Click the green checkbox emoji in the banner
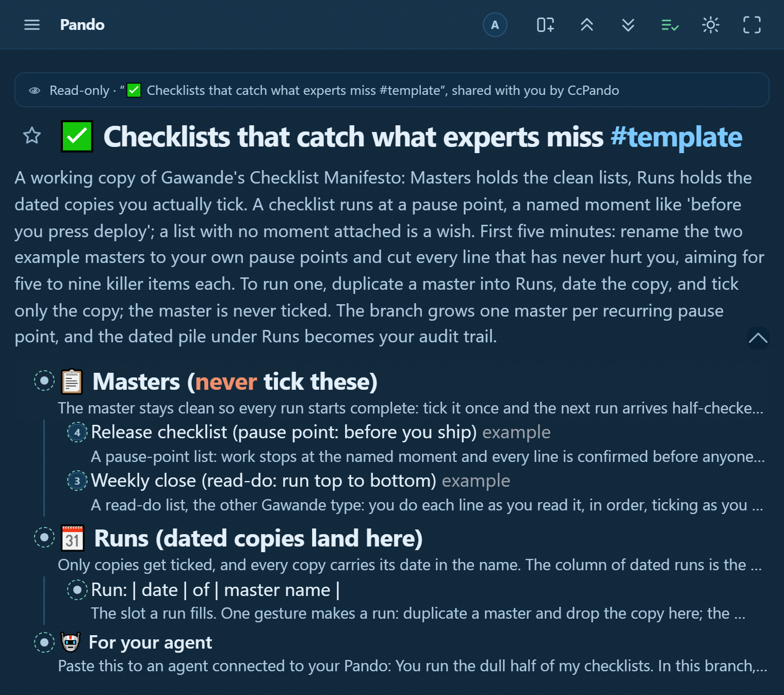The image size is (784, 695). pyautogui.click(x=134, y=90)
